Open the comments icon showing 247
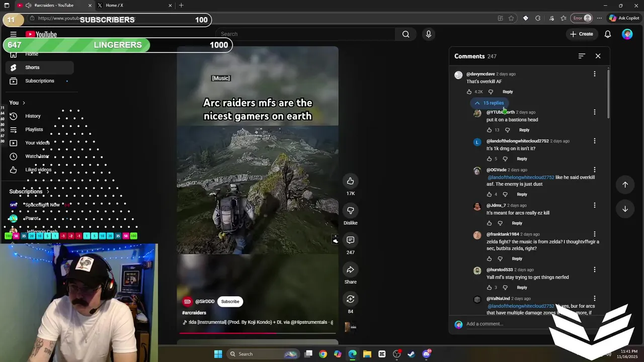The image size is (644, 362). tap(350, 240)
